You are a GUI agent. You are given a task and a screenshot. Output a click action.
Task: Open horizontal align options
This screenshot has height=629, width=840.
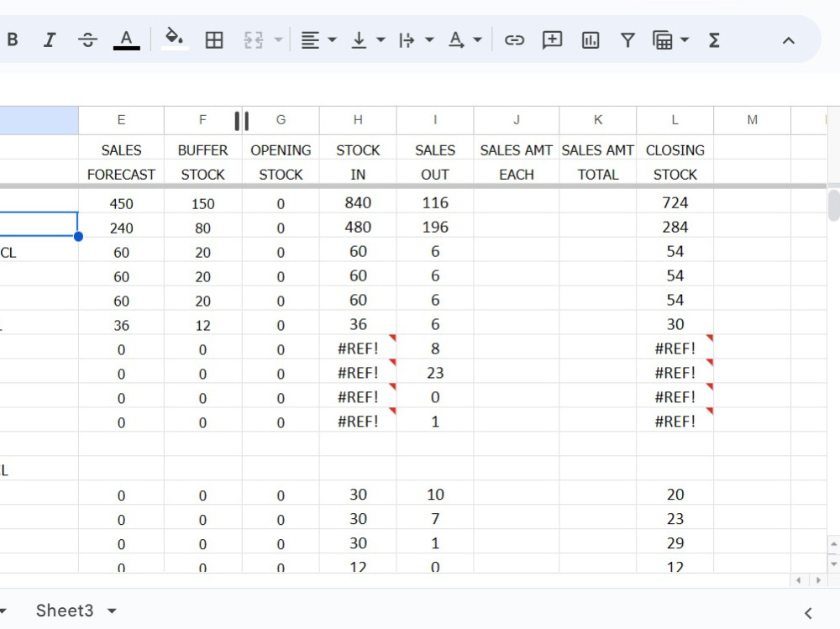click(x=310, y=40)
